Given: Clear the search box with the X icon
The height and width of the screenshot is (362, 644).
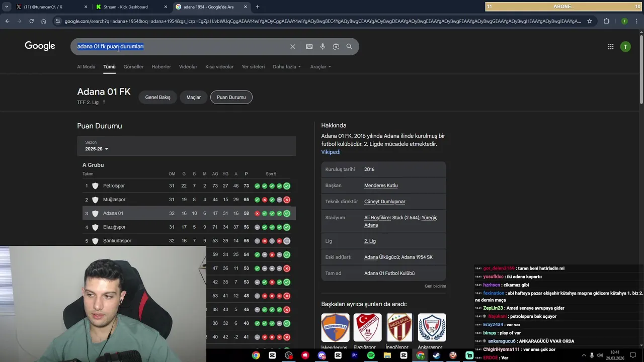Looking at the screenshot, I should (x=293, y=46).
